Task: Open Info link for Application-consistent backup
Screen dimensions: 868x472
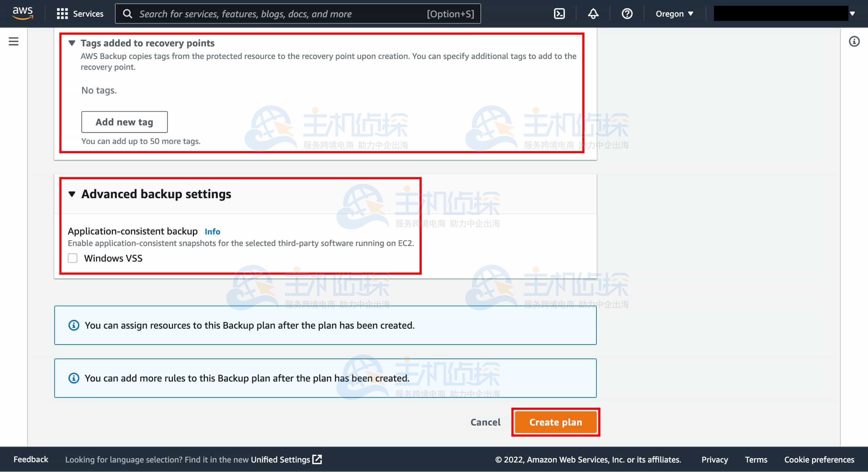Action: 212,231
